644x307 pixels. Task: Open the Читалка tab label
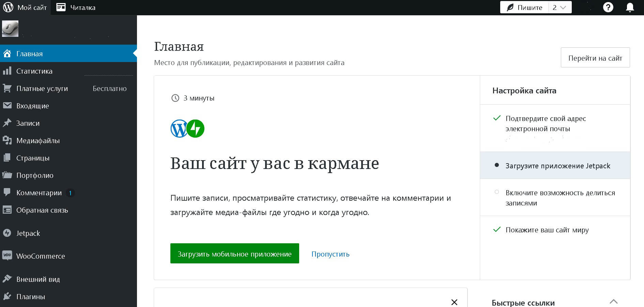[x=83, y=7]
